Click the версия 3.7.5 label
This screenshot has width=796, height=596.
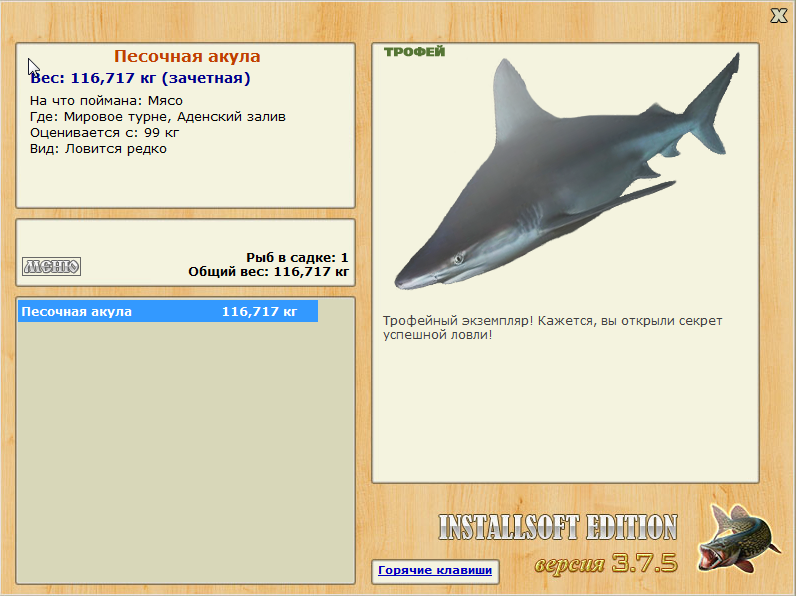tap(606, 562)
